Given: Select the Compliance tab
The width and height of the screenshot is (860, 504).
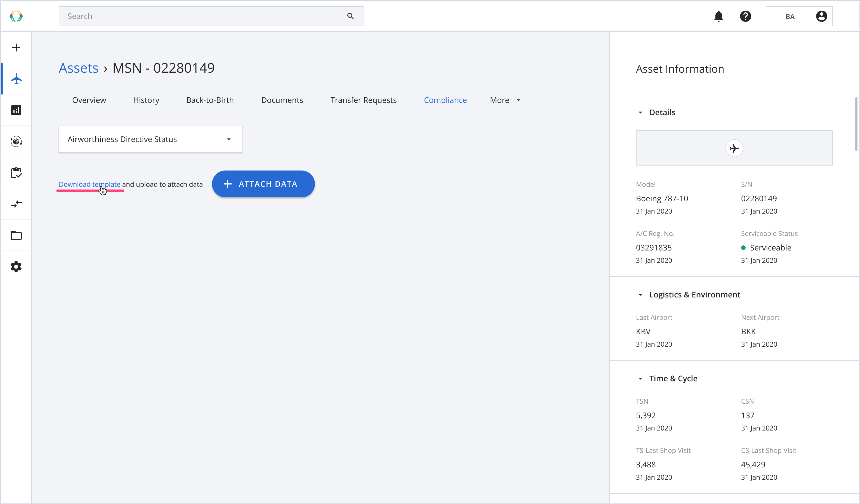Looking at the screenshot, I should click(445, 100).
